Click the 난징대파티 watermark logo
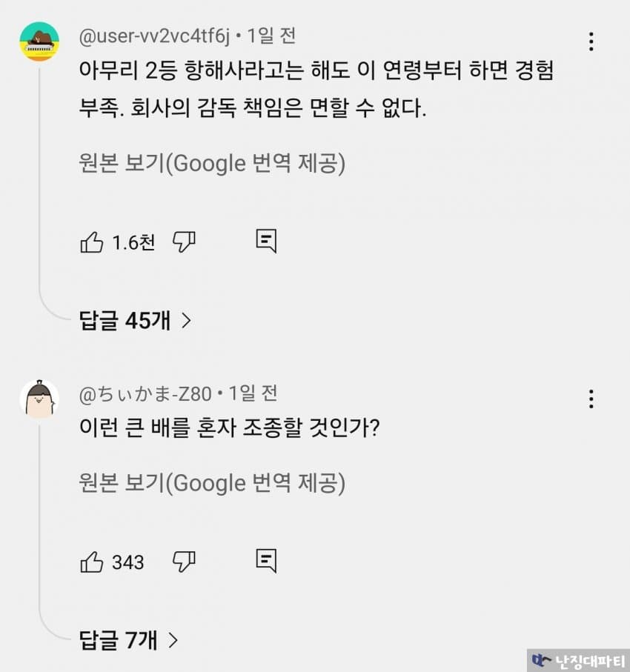 point(578,660)
